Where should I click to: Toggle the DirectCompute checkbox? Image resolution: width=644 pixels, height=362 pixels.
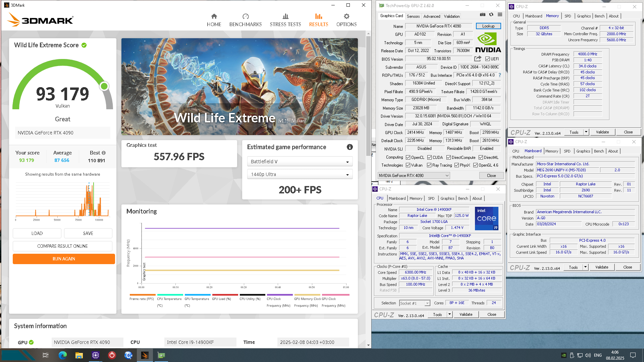click(448, 158)
